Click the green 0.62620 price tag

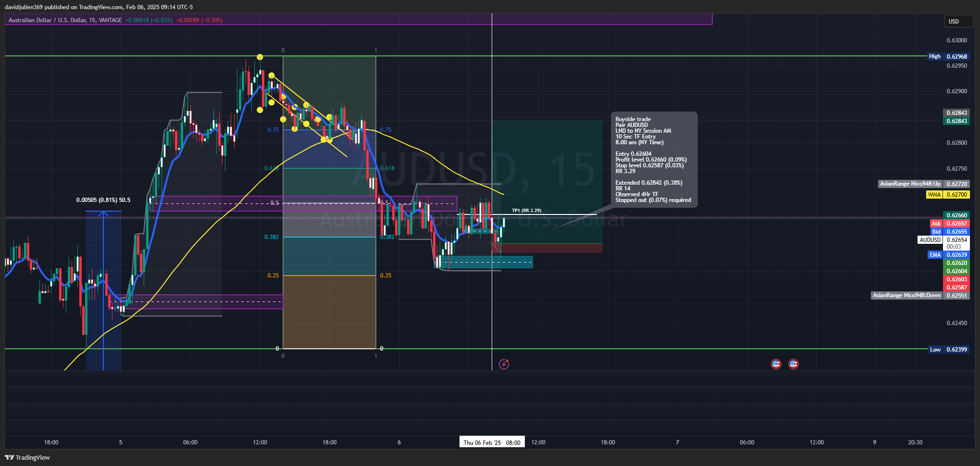pos(956,263)
